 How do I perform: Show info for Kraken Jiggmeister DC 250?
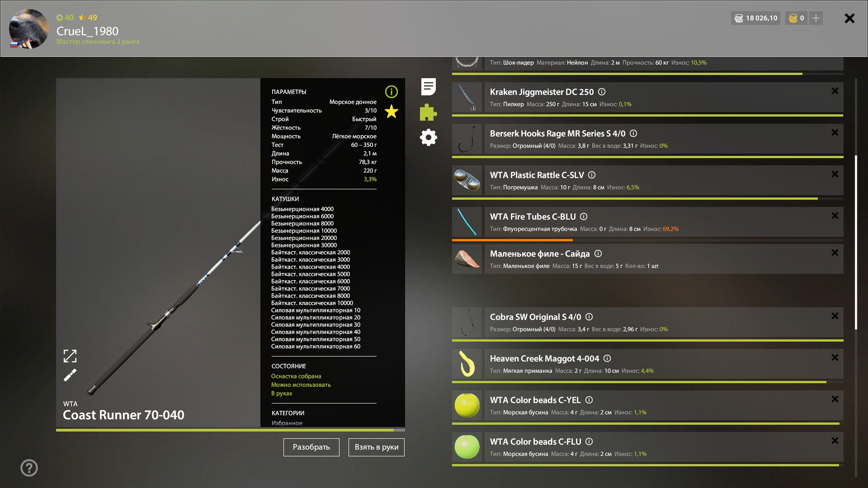tap(601, 92)
